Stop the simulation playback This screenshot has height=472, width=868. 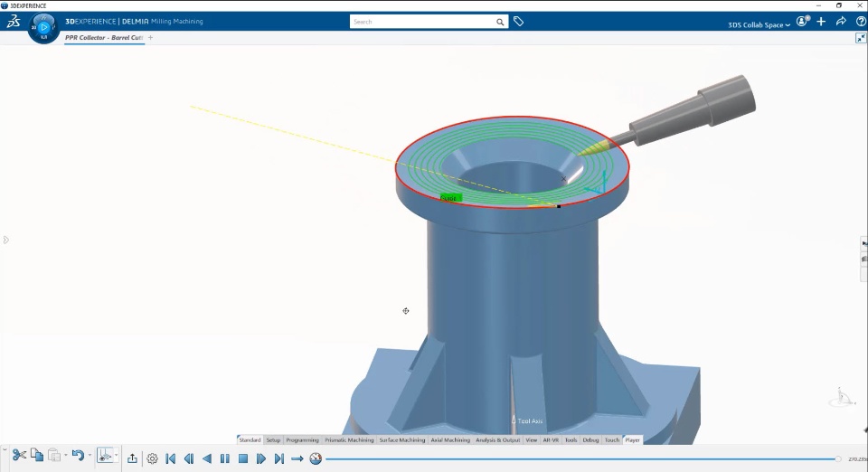coord(243,458)
